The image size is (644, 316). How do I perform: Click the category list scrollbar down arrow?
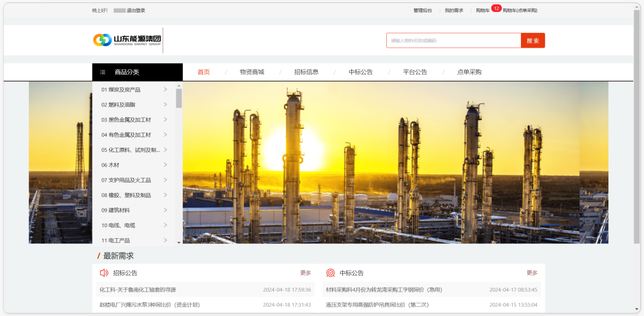179,243
